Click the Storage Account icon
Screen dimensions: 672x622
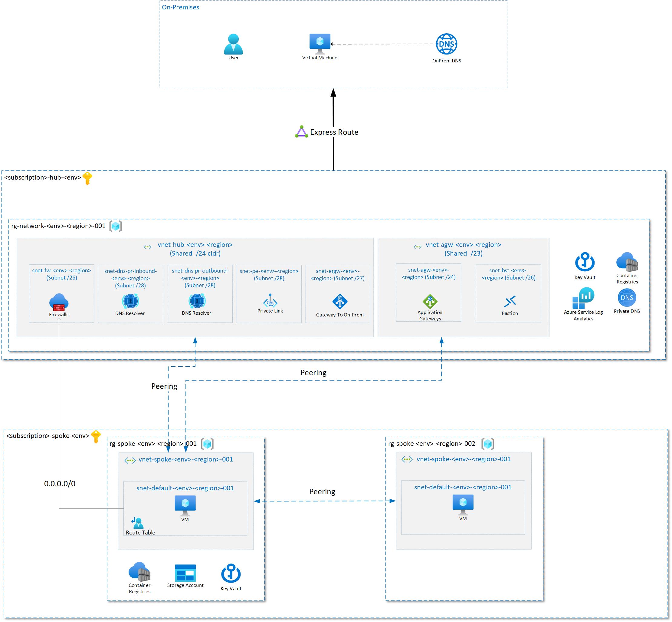click(x=185, y=573)
